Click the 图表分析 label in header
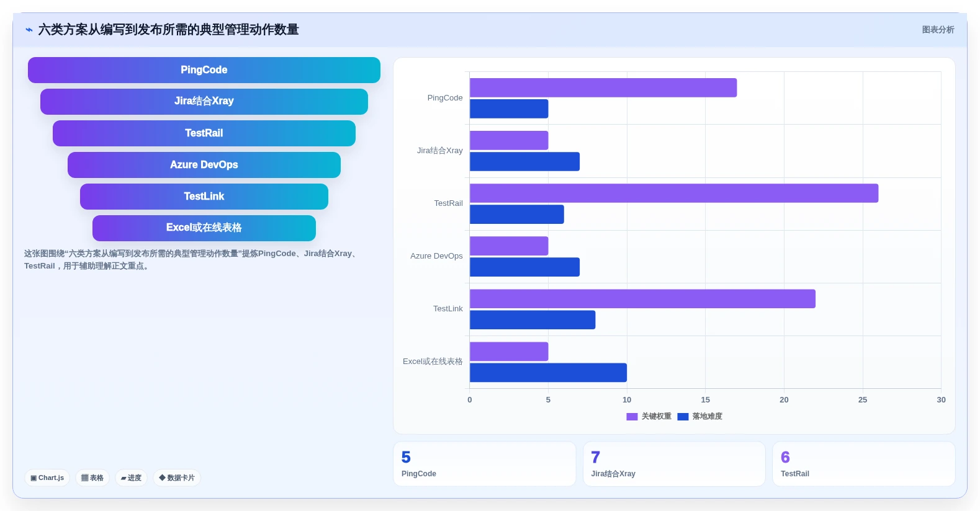The image size is (980, 511). point(938,30)
